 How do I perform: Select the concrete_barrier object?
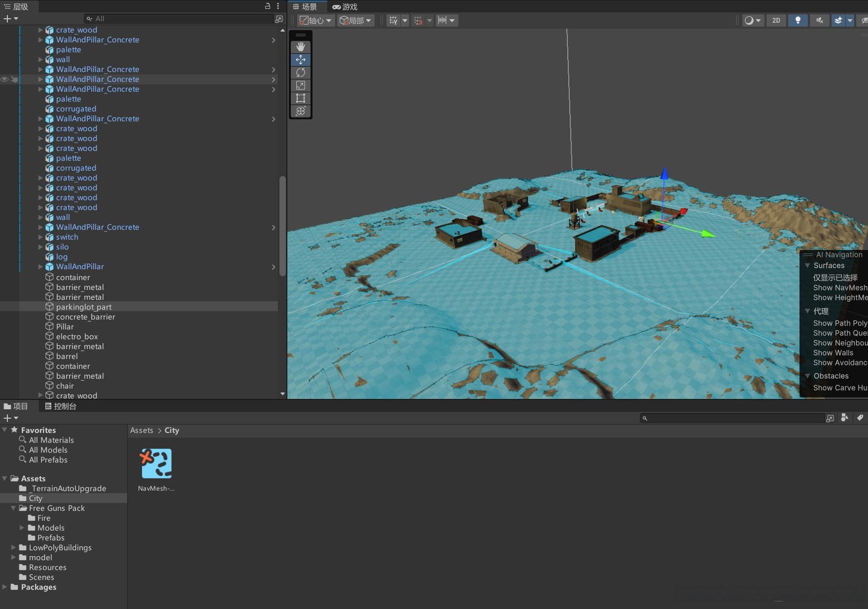[86, 317]
